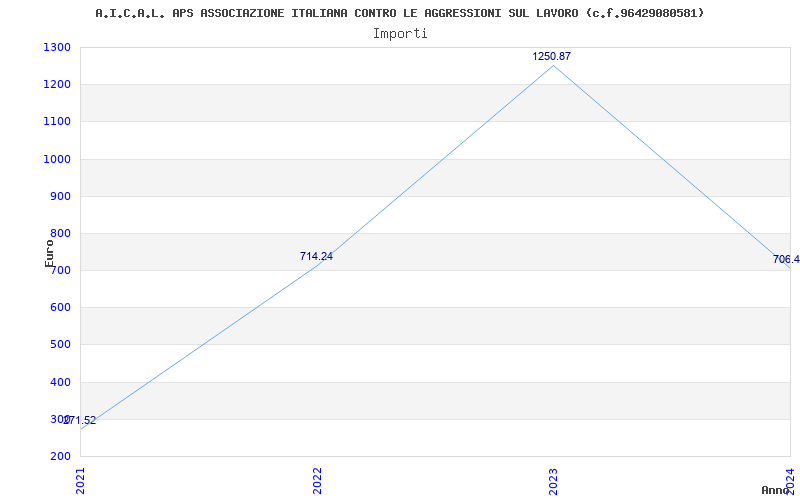Click the 2023 x-axis label
The height and width of the screenshot is (500, 800).
pyautogui.click(x=554, y=481)
